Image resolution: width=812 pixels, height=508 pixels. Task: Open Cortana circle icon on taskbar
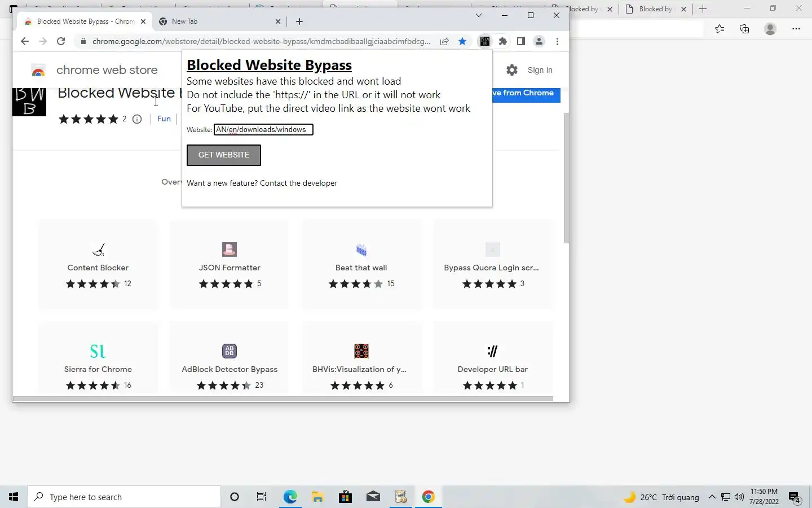[235, 497]
